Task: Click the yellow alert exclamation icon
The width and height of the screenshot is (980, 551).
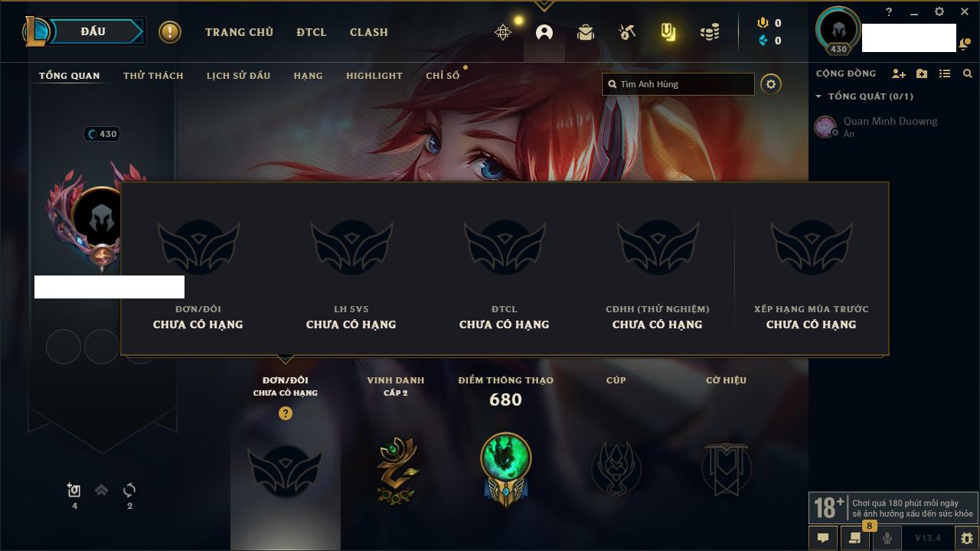Action: (170, 32)
